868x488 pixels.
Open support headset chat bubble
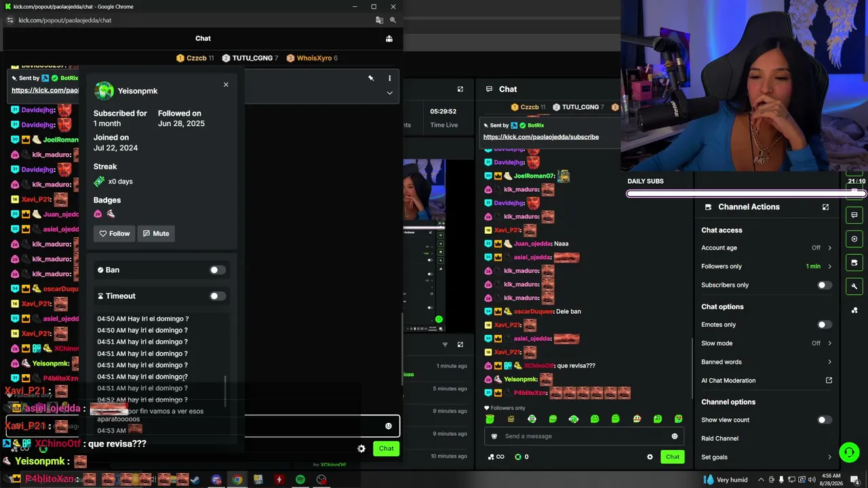pyautogui.click(x=849, y=452)
